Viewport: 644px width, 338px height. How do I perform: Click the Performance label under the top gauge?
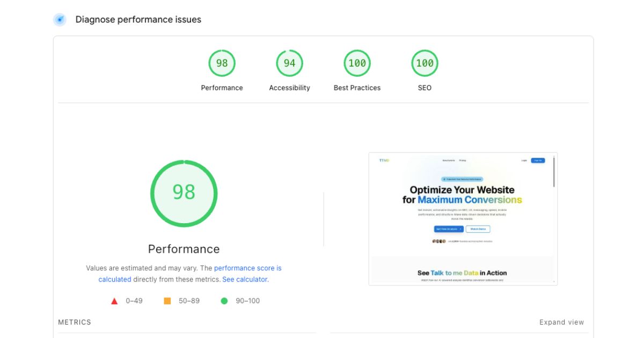tap(222, 88)
